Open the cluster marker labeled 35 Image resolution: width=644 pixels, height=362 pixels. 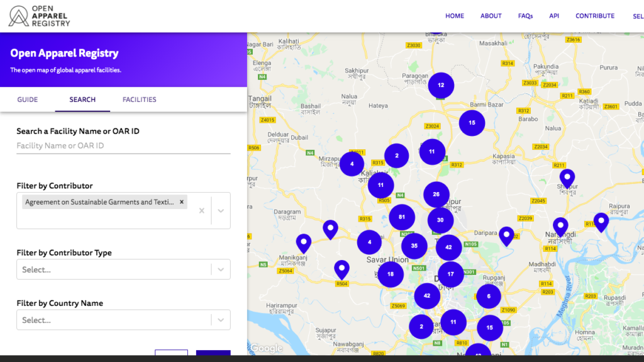414,246
